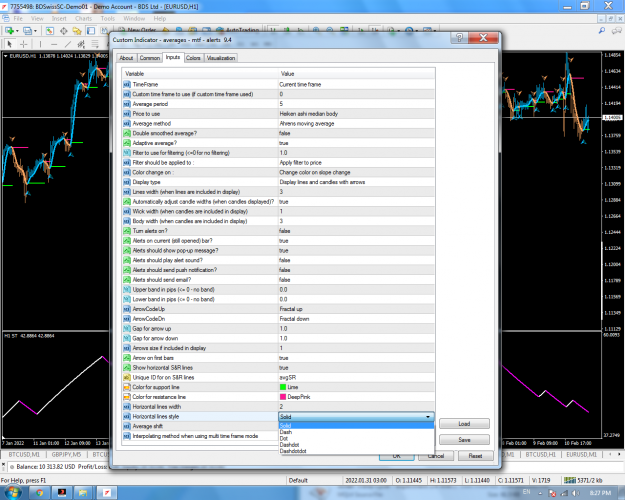Screen dimensions: 625x500
Task: Select the Vertical Line drawing tool
Action: 40,44
